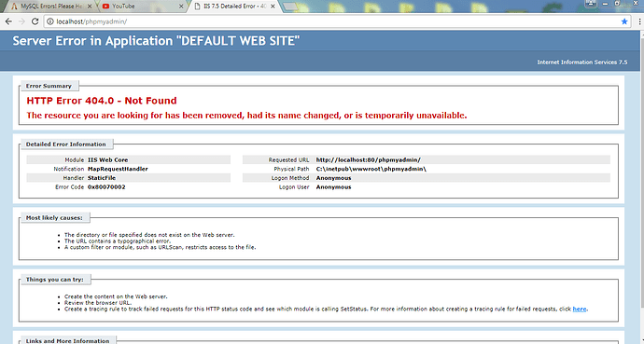Open the Chrome three-dot menu
Viewport: 644px width, 344px height.
pyautogui.click(x=639, y=21)
